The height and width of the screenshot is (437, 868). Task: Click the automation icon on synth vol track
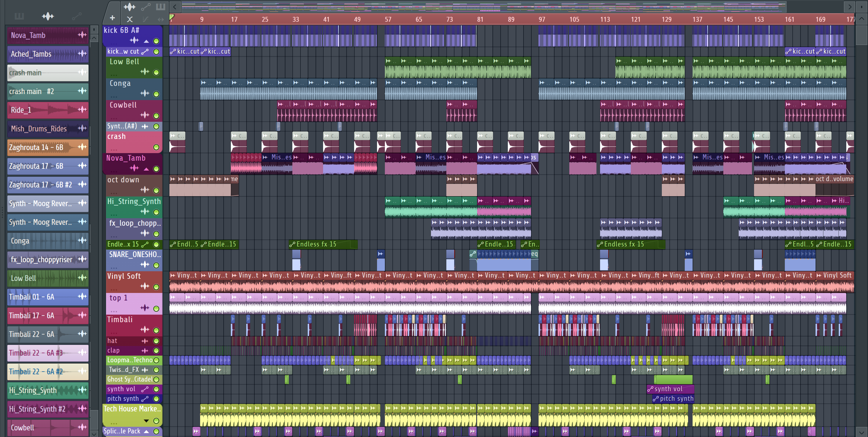(145, 389)
